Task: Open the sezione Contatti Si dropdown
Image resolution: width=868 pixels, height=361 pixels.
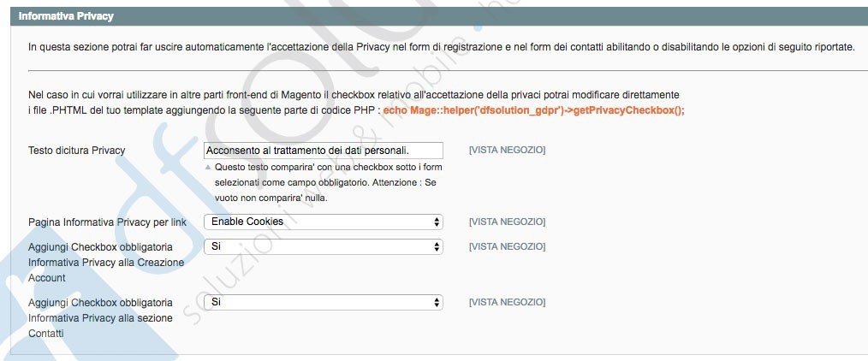Action: pos(324,302)
